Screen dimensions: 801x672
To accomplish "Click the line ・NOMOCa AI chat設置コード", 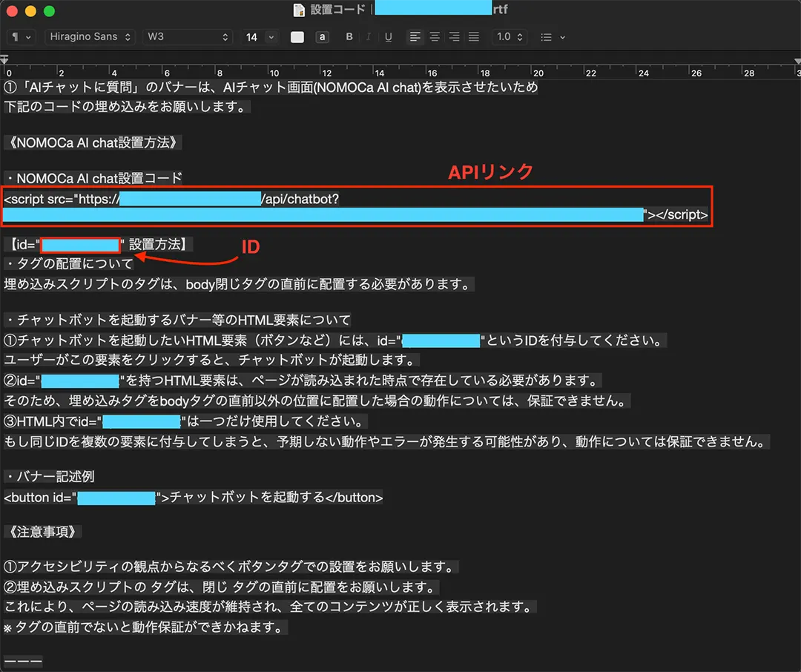I will pyautogui.click(x=93, y=178).
